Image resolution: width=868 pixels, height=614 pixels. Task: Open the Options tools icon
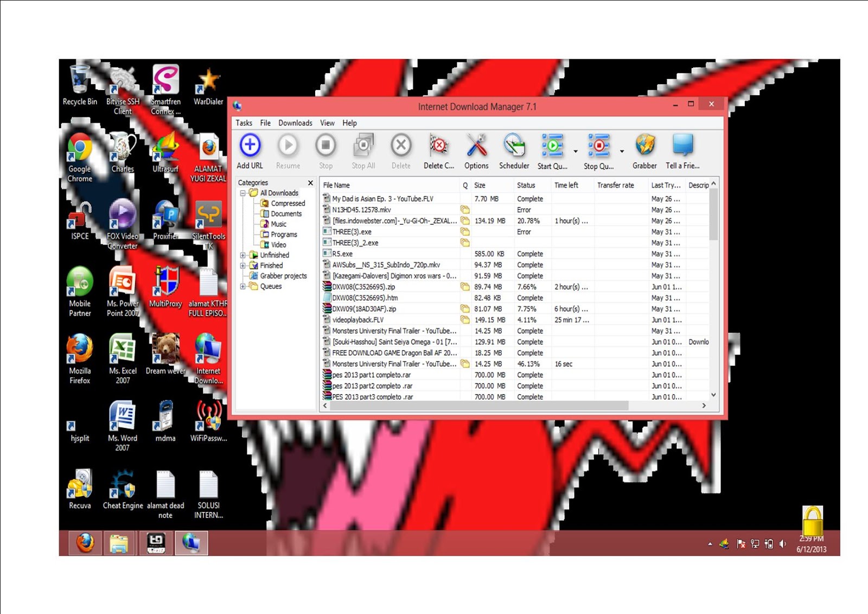[476, 145]
